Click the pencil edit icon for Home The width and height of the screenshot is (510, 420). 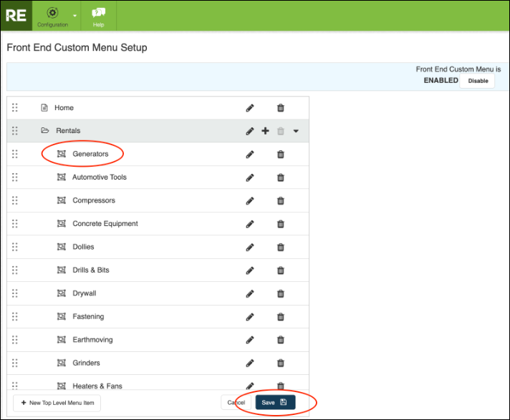pyautogui.click(x=250, y=108)
